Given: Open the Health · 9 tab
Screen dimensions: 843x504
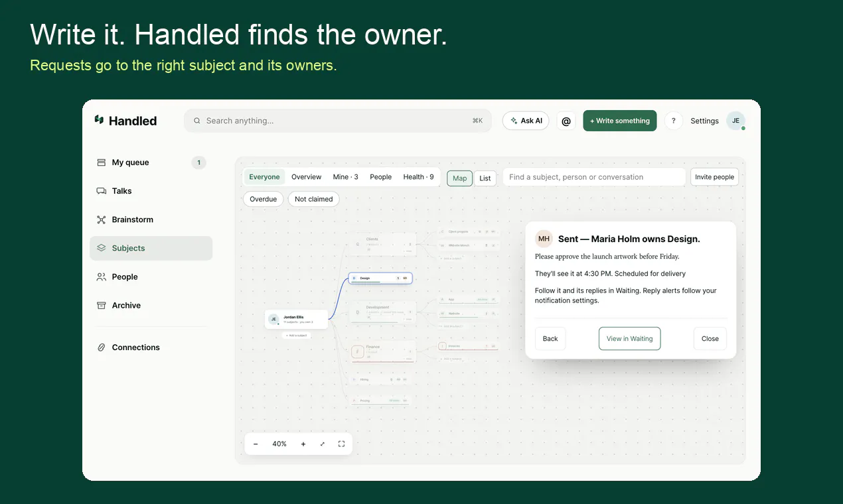Looking at the screenshot, I should (x=418, y=177).
